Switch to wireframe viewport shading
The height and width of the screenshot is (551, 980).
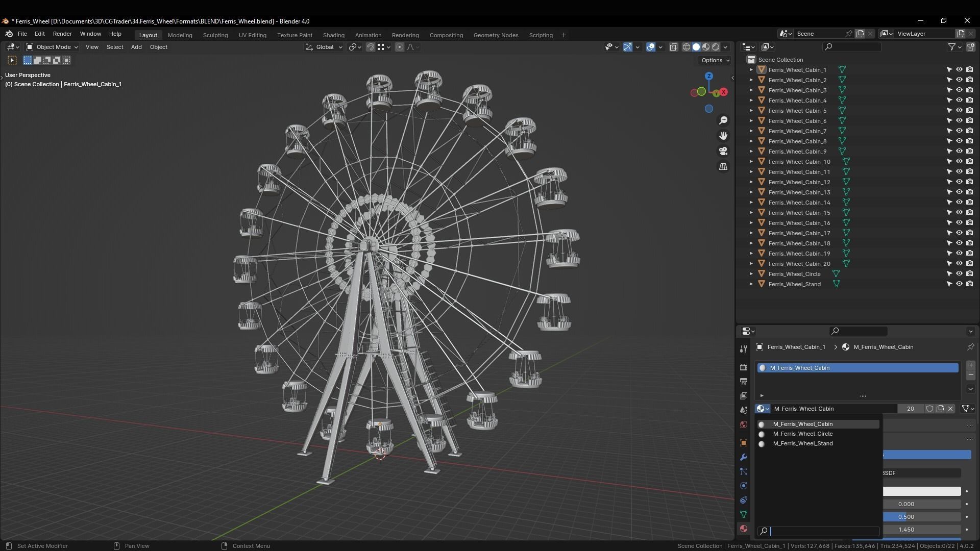point(687,47)
